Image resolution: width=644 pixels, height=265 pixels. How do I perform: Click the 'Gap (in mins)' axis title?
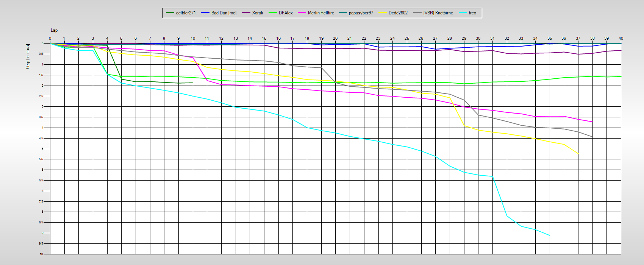[x=28, y=56]
